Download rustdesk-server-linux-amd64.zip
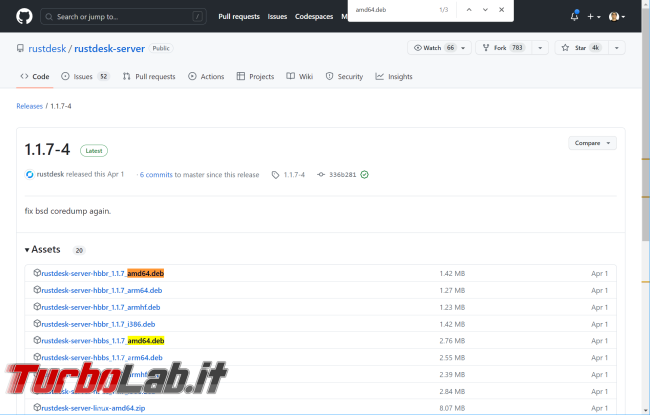 point(93,408)
